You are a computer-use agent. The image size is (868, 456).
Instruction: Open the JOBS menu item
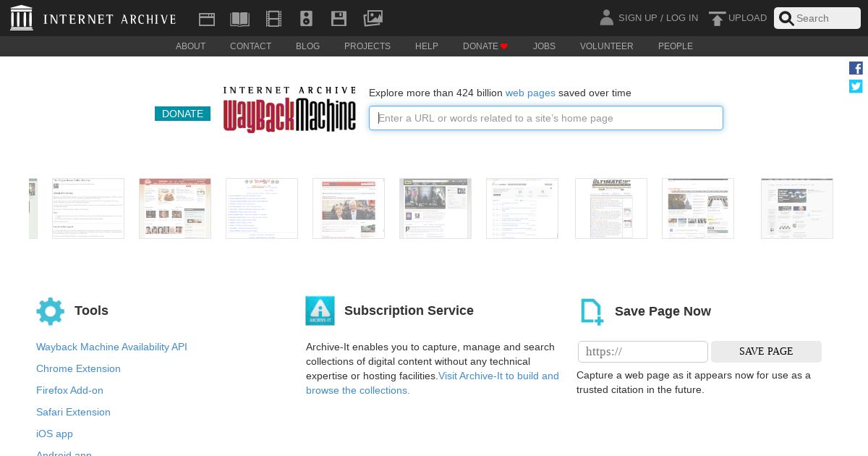point(544,46)
